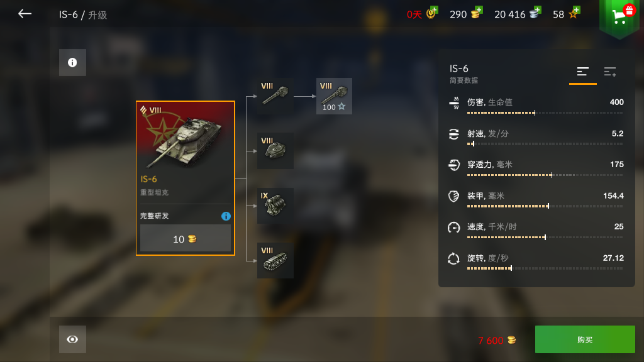Image resolution: width=644 pixels, height=362 pixels.
Task: Switch to the brief stats tab
Action: 583,72
